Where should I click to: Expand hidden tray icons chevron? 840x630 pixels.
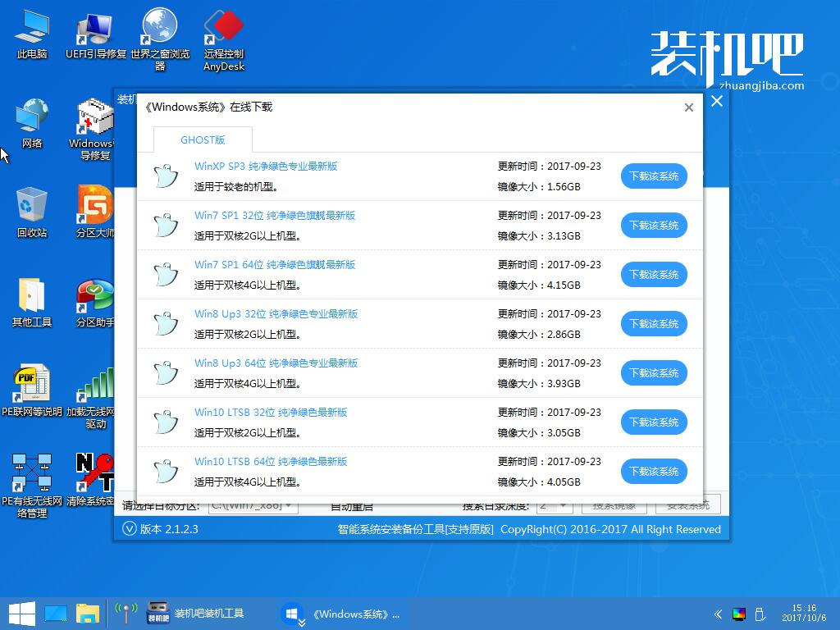pyautogui.click(x=718, y=614)
